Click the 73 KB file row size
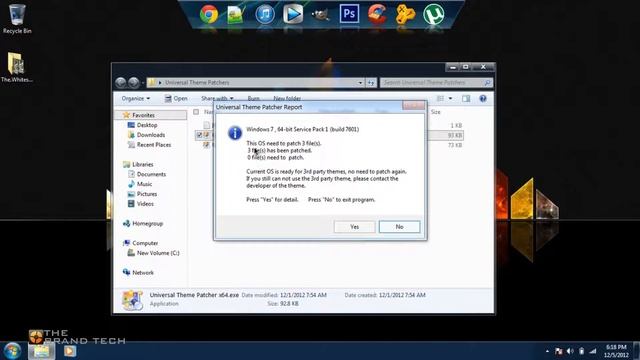The height and width of the screenshot is (360, 640). tap(455, 145)
